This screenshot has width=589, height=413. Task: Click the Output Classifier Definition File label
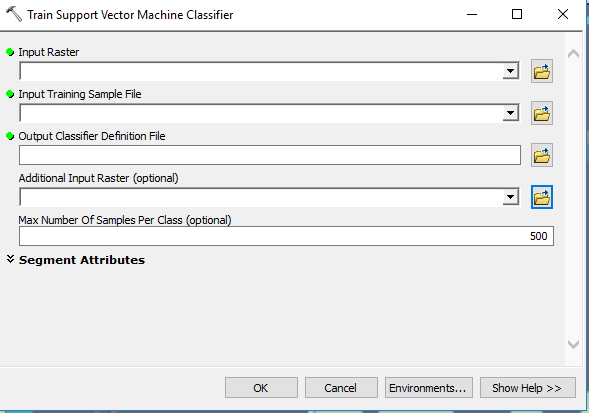[92, 136]
